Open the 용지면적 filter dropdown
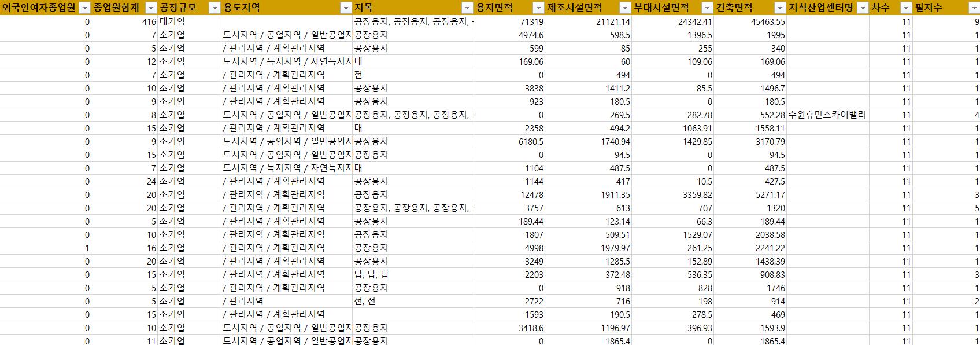This screenshot has width=980, height=345. [538, 8]
